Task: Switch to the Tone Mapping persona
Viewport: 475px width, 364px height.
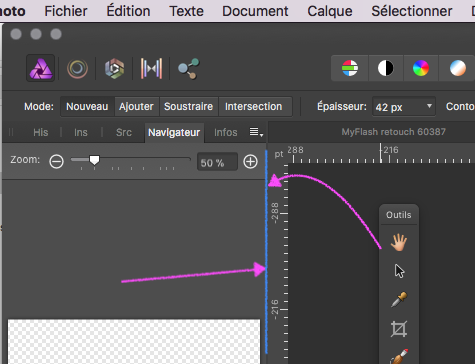Action: [x=151, y=69]
